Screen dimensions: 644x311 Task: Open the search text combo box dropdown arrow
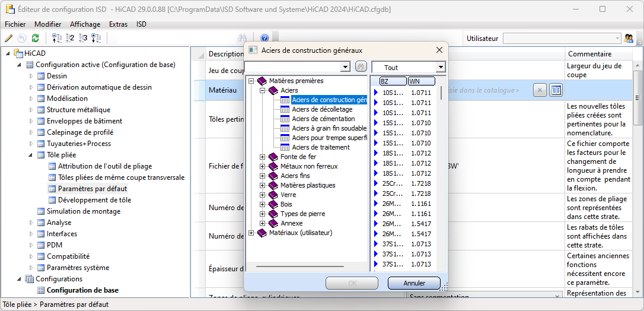pos(345,67)
